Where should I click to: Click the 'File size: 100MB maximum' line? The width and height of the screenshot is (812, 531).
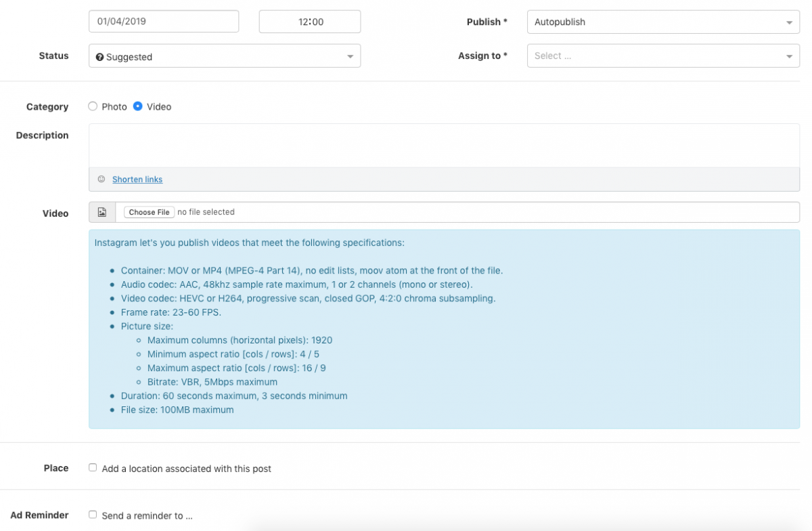tap(177, 410)
